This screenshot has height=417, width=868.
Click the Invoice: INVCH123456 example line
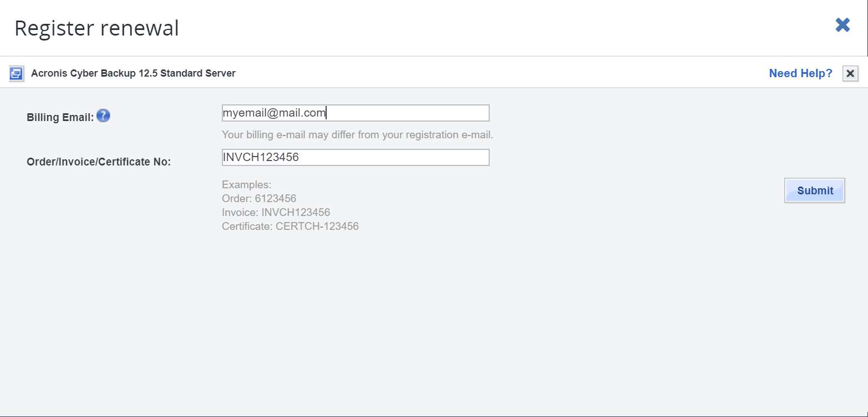276,212
